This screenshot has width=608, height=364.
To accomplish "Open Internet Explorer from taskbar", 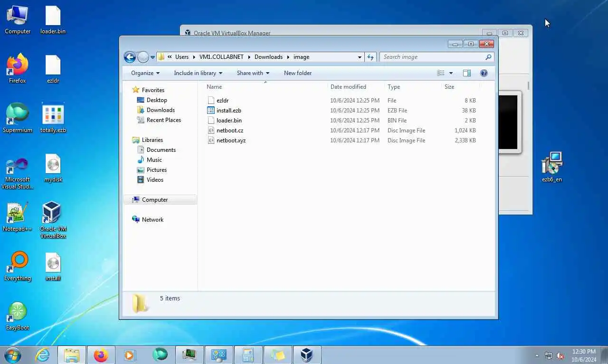I will pyautogui.click(x=42, y=355).
